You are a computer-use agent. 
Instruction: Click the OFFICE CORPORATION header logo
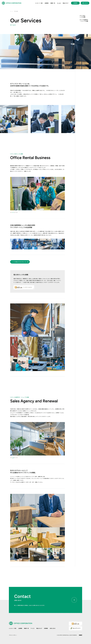(11, 3)
